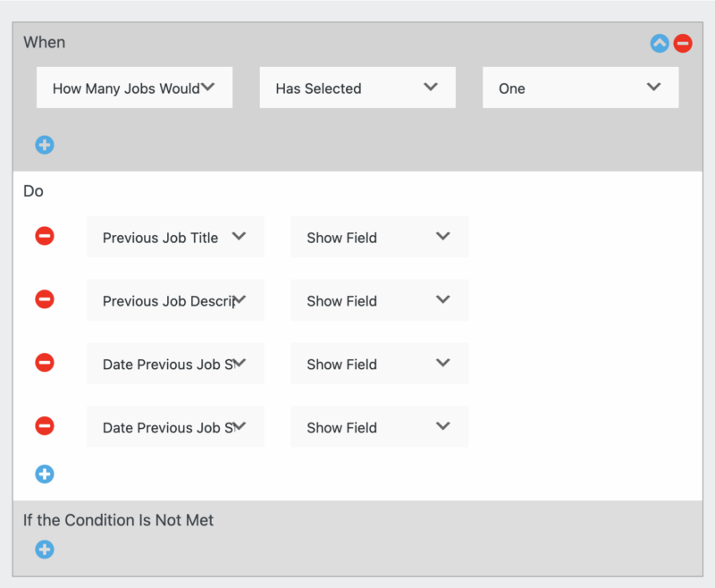Remove the Previous Job Description action row
Screen dimensions: 715x588
(x=45, y=299)
